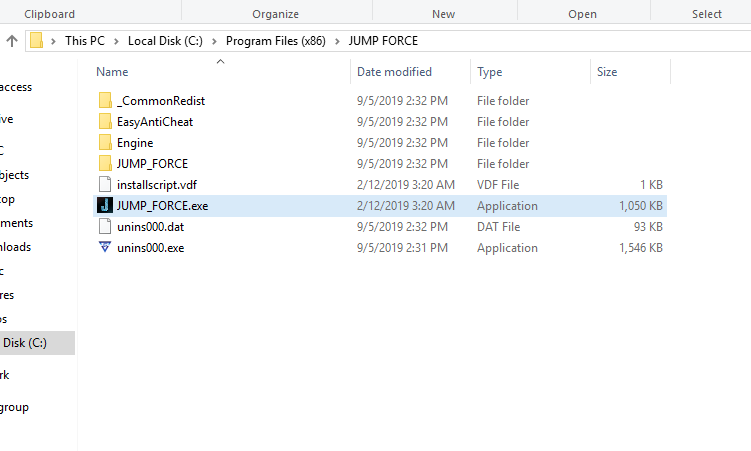Select the _CommonRedist folder name
The width and height of the screenshot is (751, 451).
161,101
